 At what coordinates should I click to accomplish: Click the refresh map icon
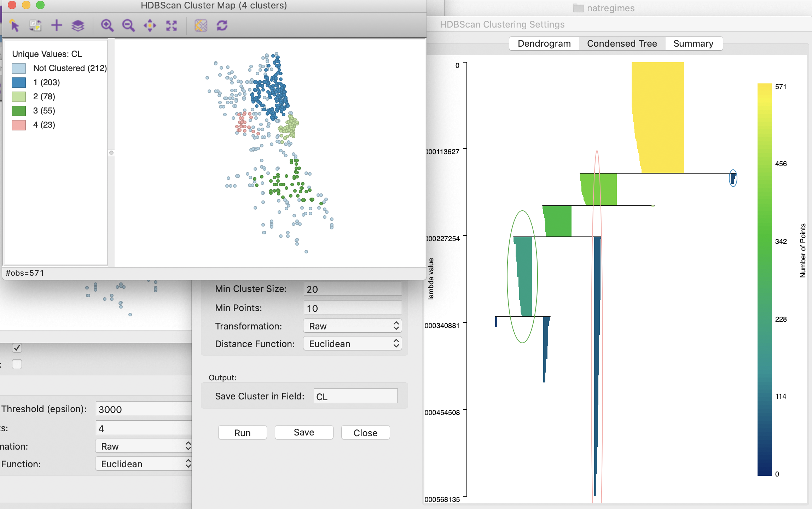(x=222, y=25)
